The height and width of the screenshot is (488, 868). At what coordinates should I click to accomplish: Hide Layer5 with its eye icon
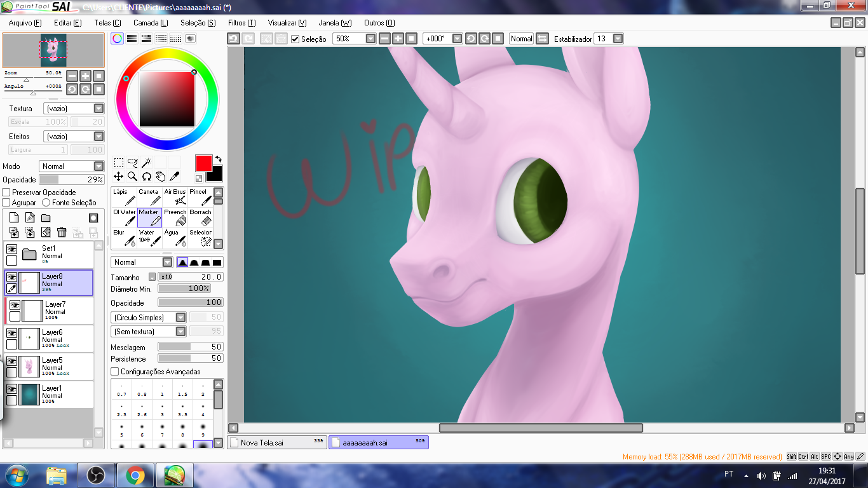pyautogui.click(x=11, y=361)
